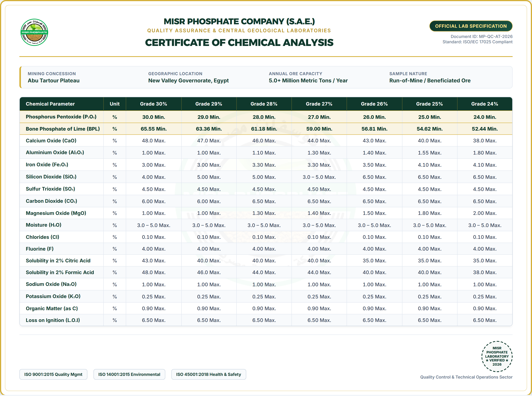Select the ISO 14001:2015 Environmental badge
The width and height of the screenshot is (532, 396).
[129, 374]
